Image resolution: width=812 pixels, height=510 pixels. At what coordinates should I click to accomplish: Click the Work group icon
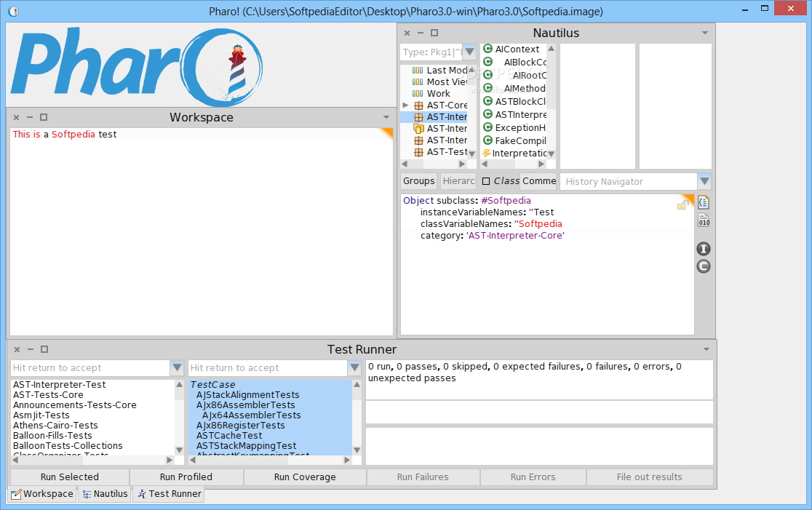[x=418, y=94]
